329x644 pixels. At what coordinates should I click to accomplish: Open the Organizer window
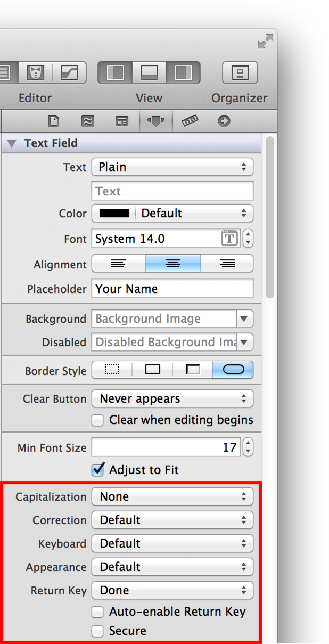pyautogui.click(x=240, y=72)
